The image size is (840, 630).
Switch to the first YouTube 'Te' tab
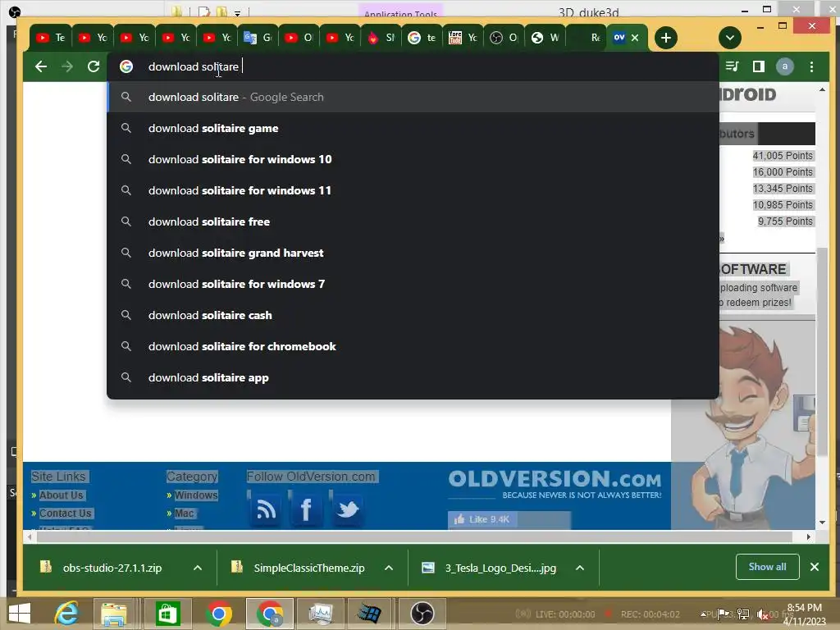50,38
